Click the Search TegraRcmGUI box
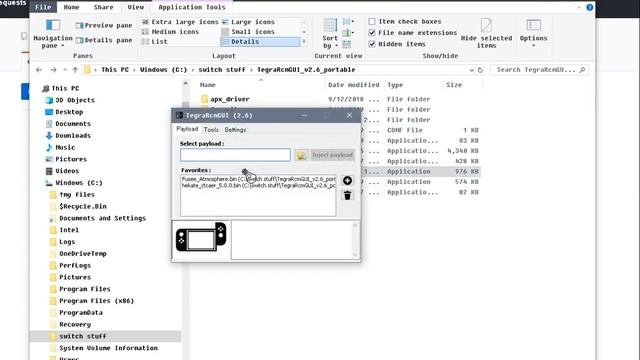640x360 pixels. (540, 70)
